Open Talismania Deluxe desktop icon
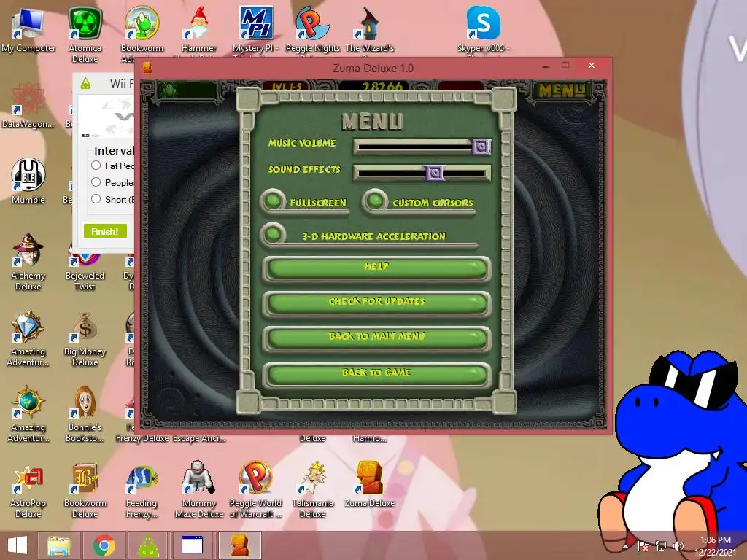Screen dimensions: 747x560 click(x=312, y=490)
